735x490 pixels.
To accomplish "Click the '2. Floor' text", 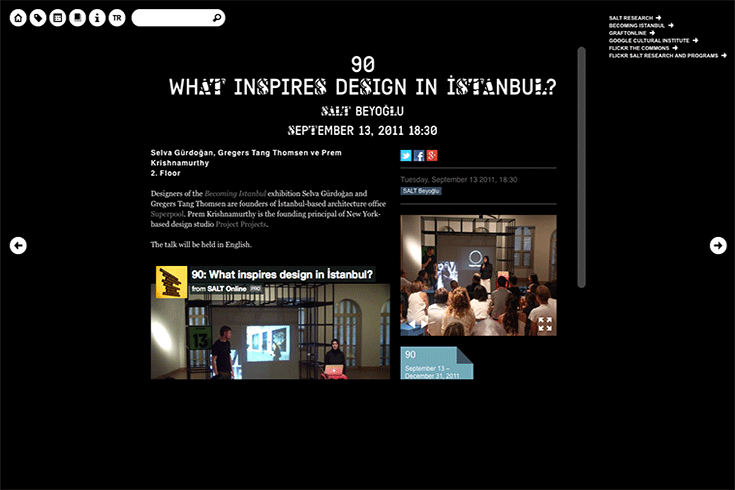I will [x=165, y=173].
